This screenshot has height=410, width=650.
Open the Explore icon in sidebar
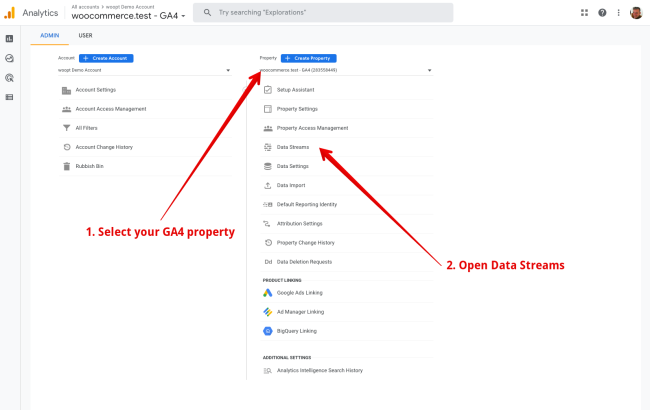click(9, 58)
